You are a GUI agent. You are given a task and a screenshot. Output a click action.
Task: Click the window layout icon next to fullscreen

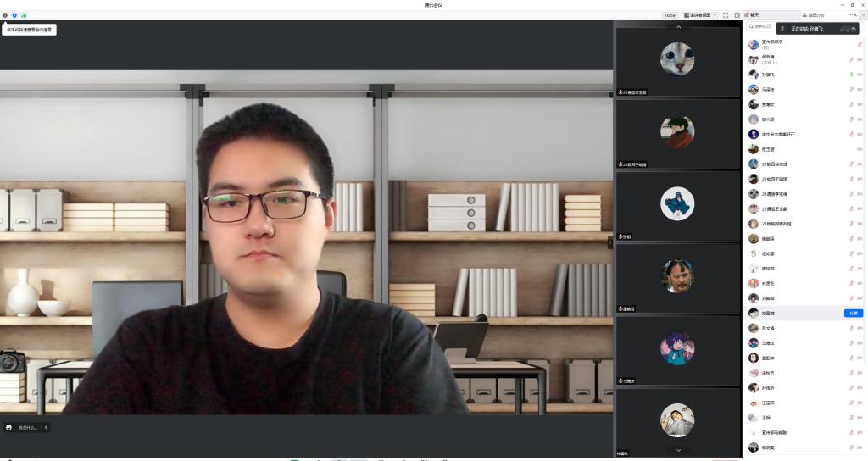pyautogui.click(x=737, y=15)
